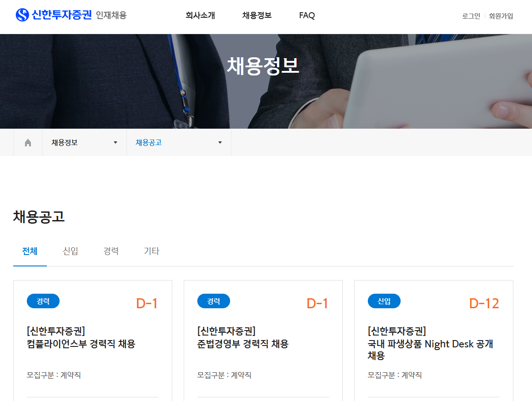Viewport: 532px width, 401px height.
Task: Click D-1 on the 준법경영부 card
Action: click(317, 303)
